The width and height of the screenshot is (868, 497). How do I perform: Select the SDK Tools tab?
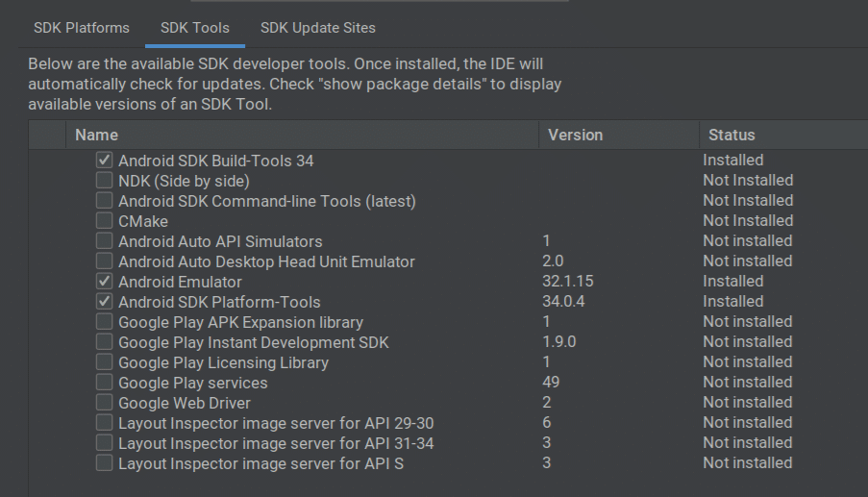pos(195,28)
